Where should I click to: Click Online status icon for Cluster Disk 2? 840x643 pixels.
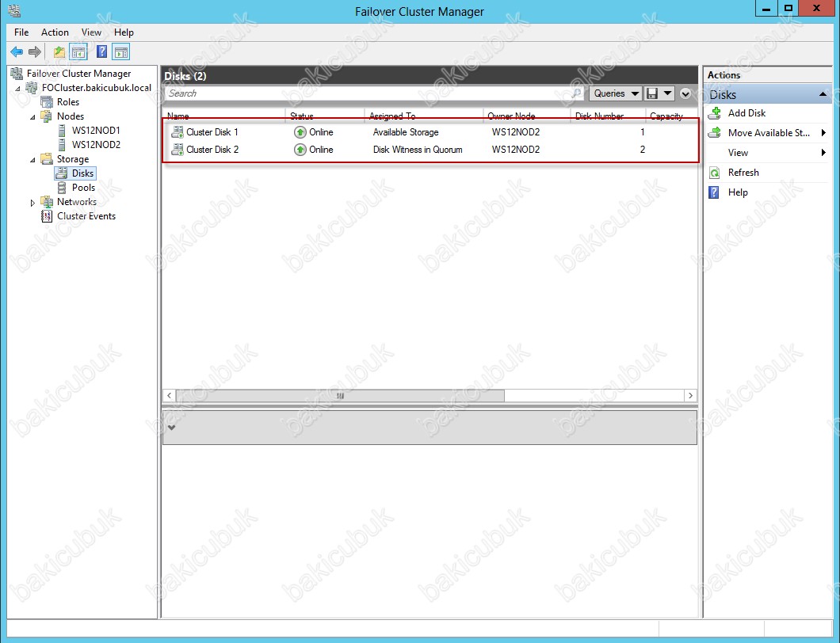pos(300,150)
